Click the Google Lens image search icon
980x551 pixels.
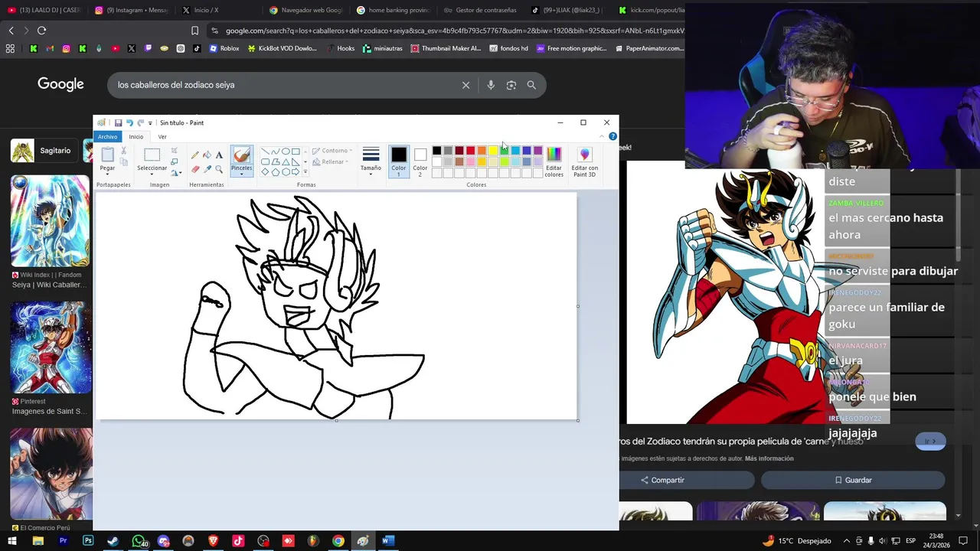[511, 85]
